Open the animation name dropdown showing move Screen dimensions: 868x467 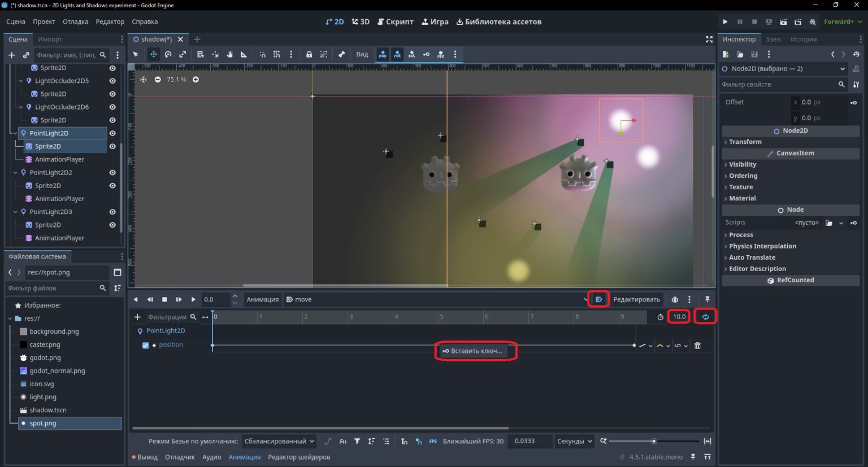coord(437,299)
